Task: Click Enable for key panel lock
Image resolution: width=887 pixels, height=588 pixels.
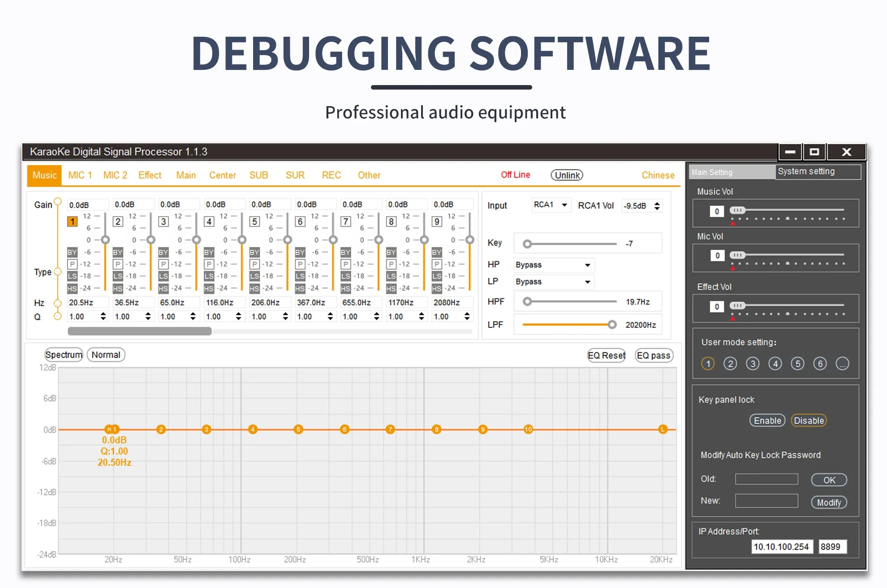Action: pyautogui.click(x=767, y=421)
